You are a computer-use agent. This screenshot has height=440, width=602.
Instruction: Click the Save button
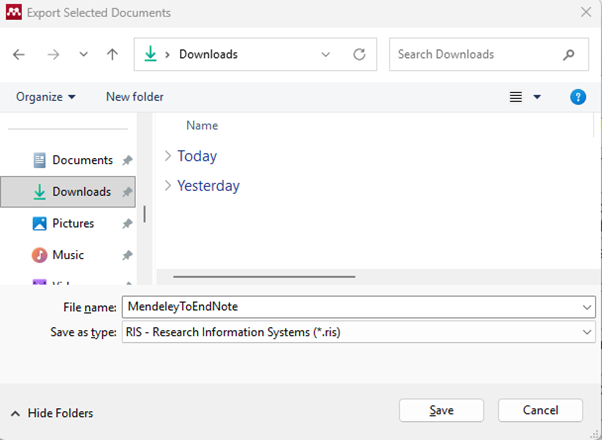coord(441,410)
